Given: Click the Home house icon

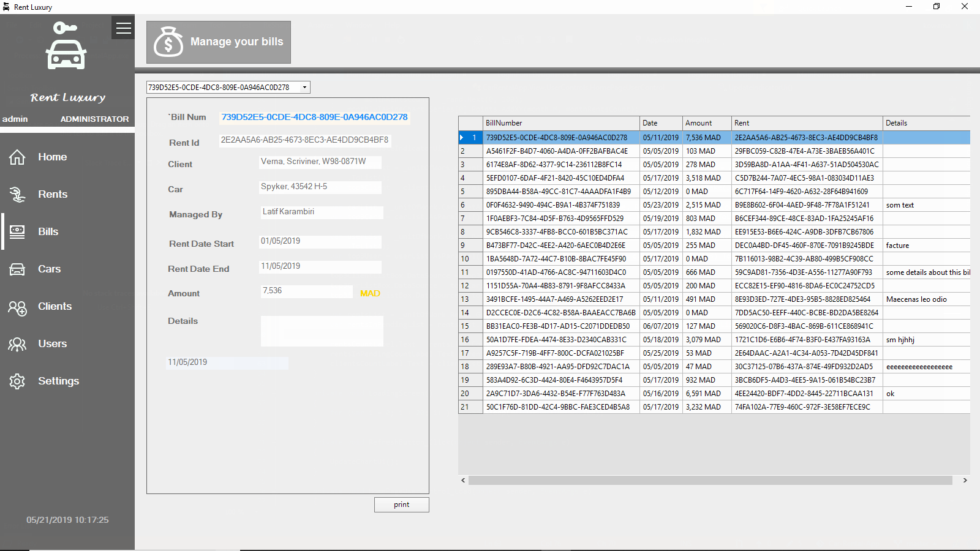Looking at the screenshot, I should 17,157.
